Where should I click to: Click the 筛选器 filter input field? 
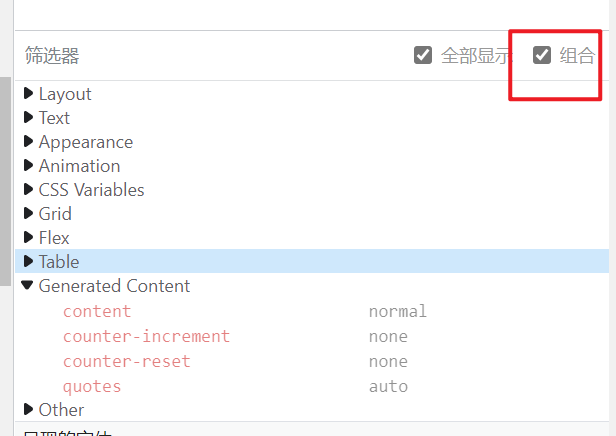[x=200, y=56]
